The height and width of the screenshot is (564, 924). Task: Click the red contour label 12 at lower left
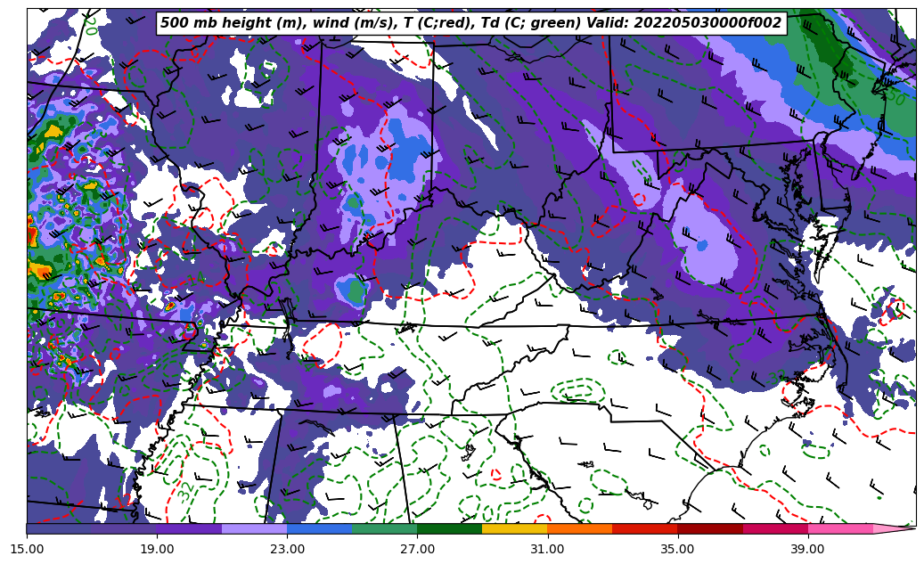tap(124, 502)
